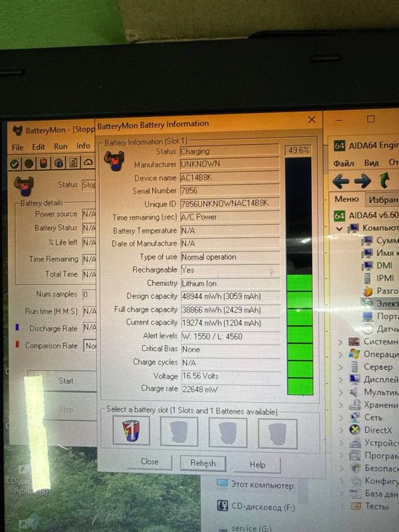The image size is (399, 532).
Task: Expand the Системн node in AIDA64 tree
Action: [340, 342]
